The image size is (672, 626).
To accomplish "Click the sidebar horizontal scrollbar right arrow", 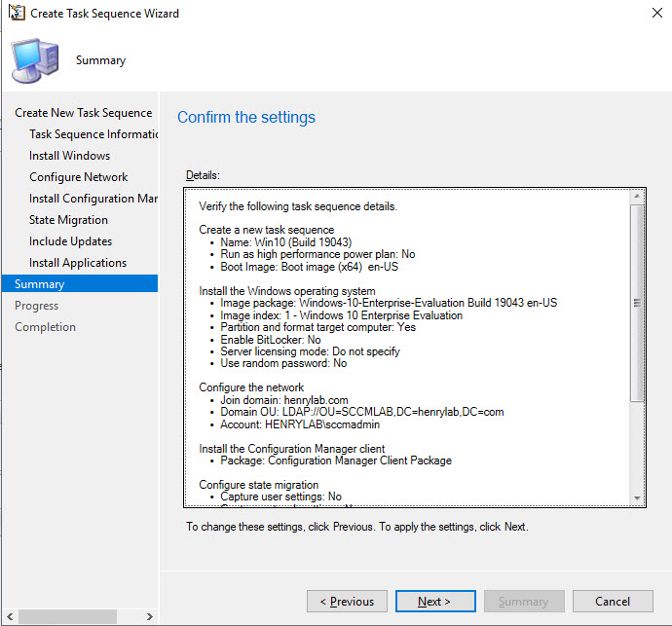I will 149,616.
